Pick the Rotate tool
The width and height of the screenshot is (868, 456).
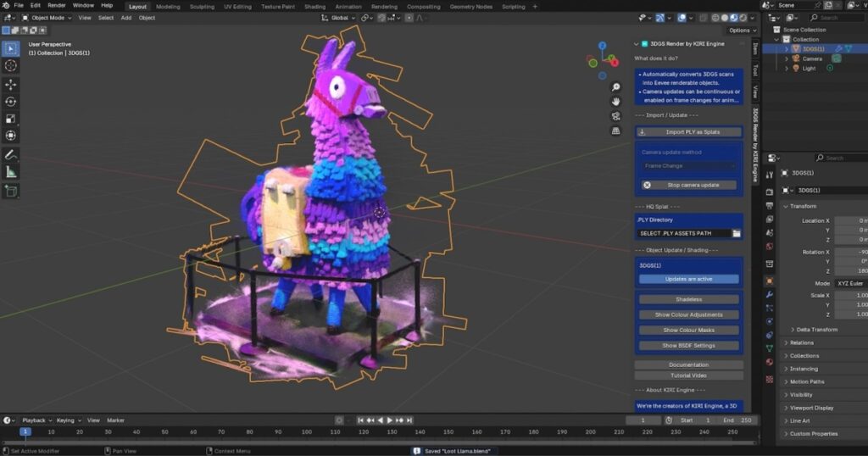point(10,102)
